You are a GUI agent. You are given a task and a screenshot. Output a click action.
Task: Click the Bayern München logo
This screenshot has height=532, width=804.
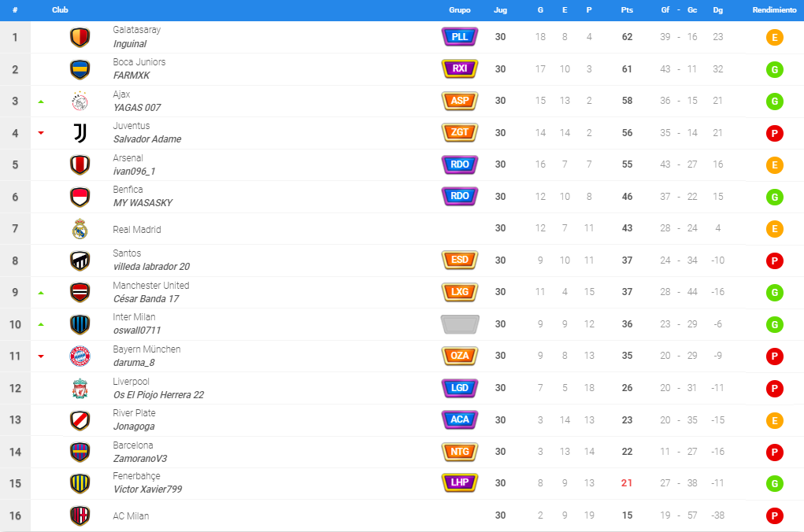tap(80, 357)
